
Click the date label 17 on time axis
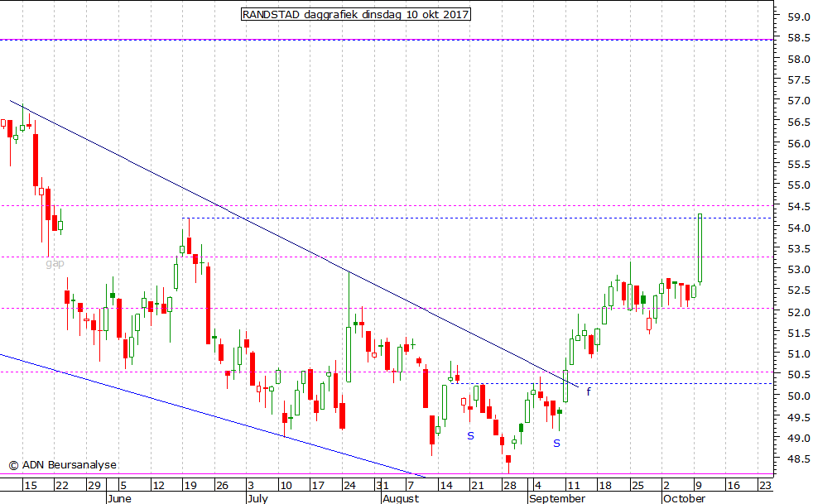click(x=317, y=486)
